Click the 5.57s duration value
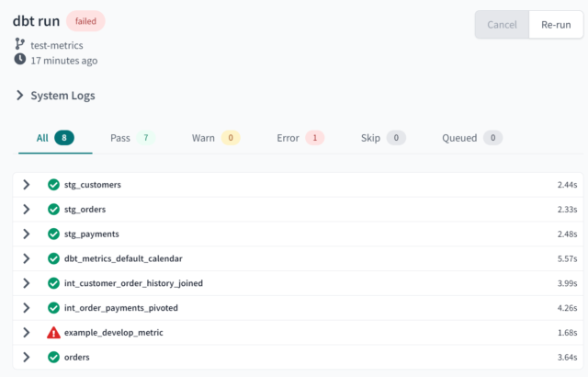This screenshot has width=588, height=377. pyautogui.click(x=567, y=258)
